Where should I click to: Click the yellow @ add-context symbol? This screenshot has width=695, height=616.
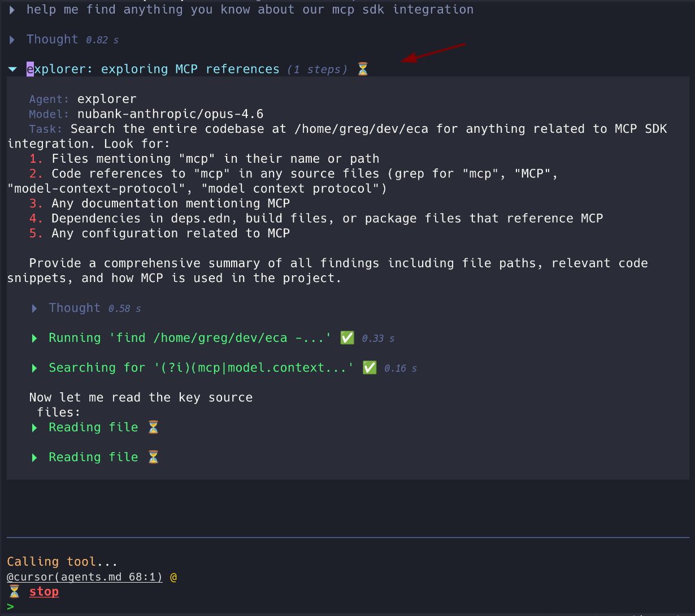click(173, 577)
